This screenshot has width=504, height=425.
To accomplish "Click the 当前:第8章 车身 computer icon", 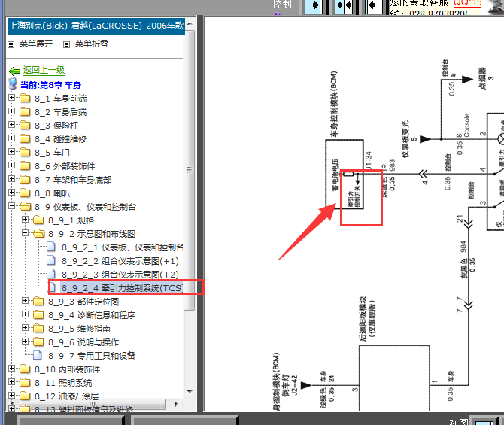I will tap(13, 84).
